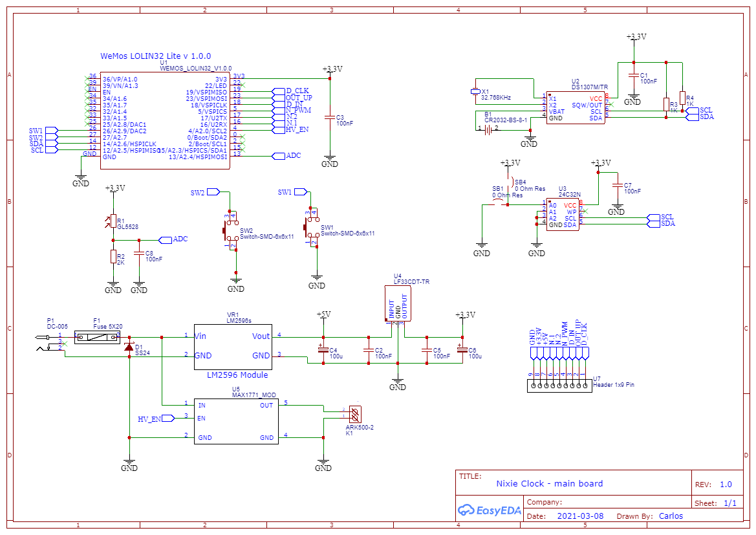
Task: Click the ARK500-2 terminal block K1
Action: (x=355, y=413)
